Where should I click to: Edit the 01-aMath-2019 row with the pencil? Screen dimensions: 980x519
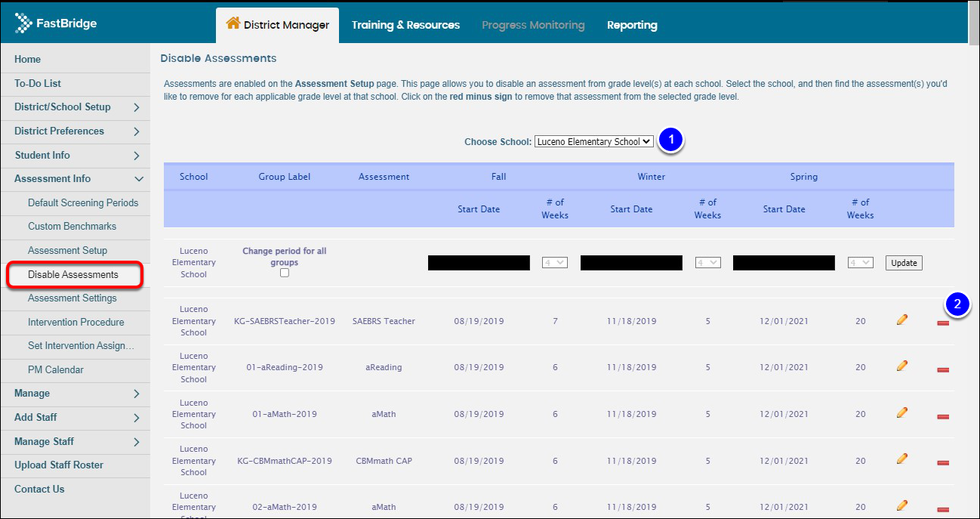pos(901,413)
